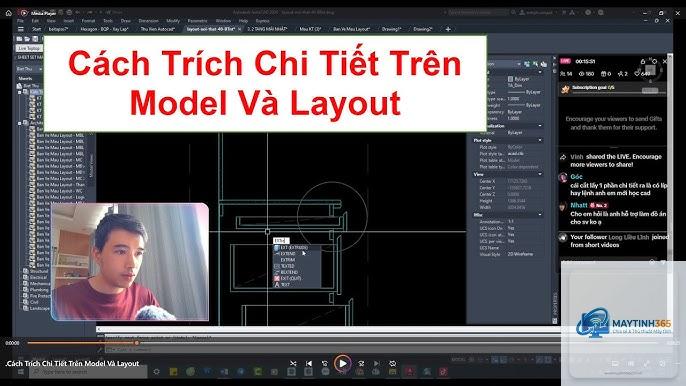Go to next track in Media Player
Screen dimensions: 686x386
[x=376, y=363]
